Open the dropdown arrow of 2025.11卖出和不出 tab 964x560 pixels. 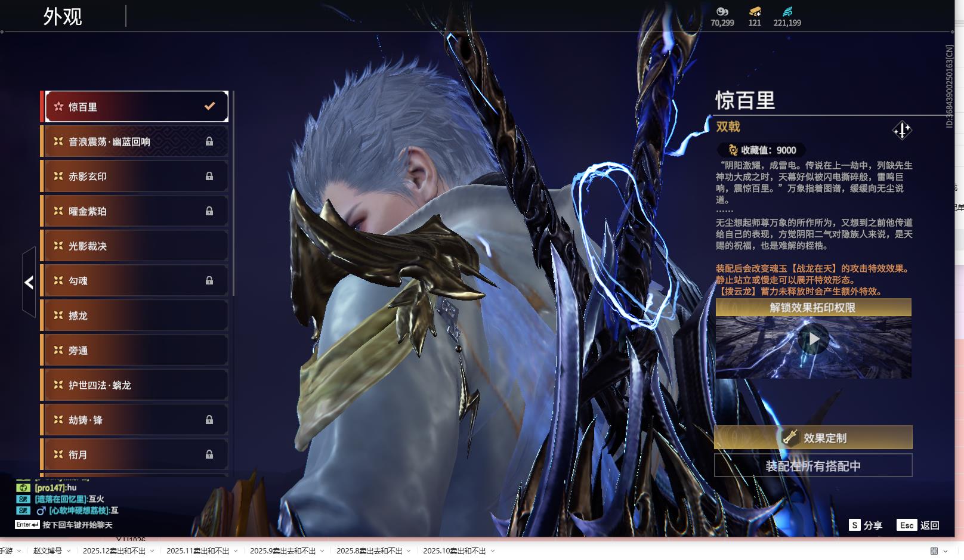(x=236, y=551)
